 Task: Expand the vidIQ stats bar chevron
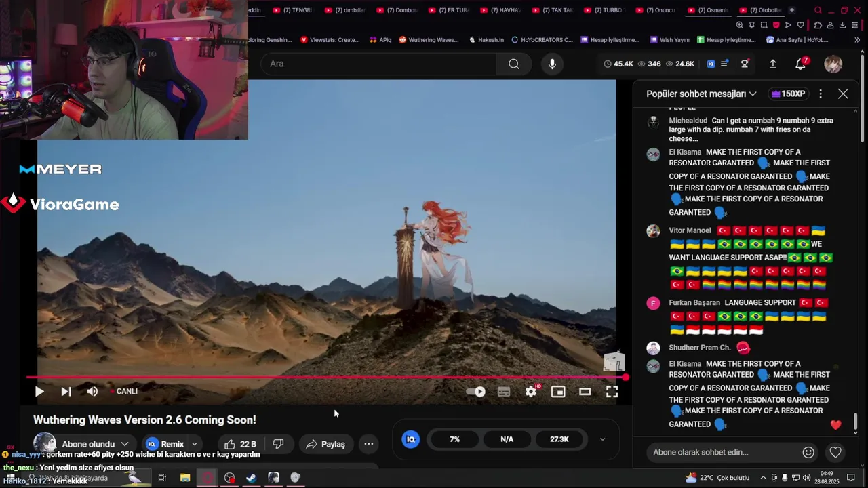(602, 439)
